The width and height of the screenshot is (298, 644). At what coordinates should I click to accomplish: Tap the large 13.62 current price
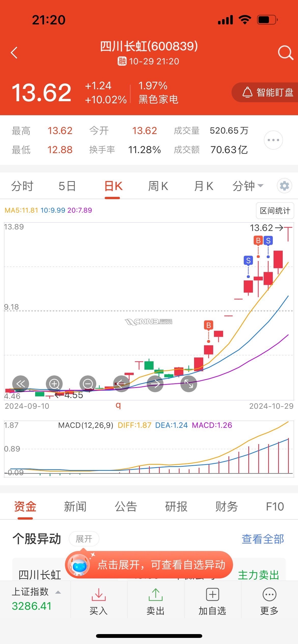42,92
